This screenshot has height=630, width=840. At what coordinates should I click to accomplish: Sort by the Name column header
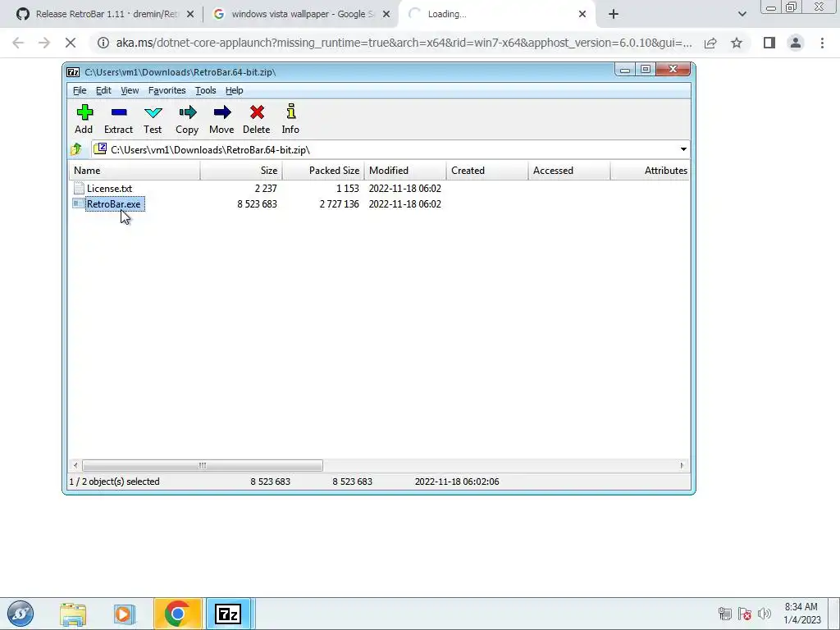(134, 171)
